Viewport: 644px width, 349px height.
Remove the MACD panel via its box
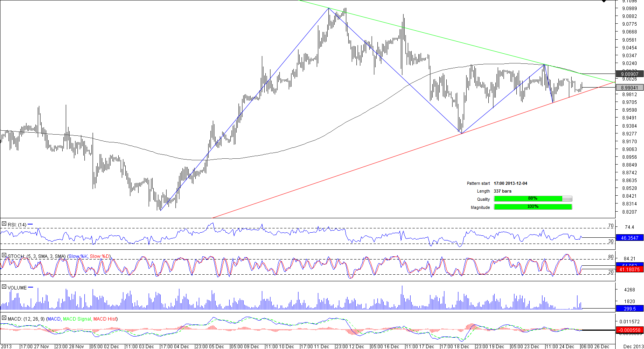[4, 318]
